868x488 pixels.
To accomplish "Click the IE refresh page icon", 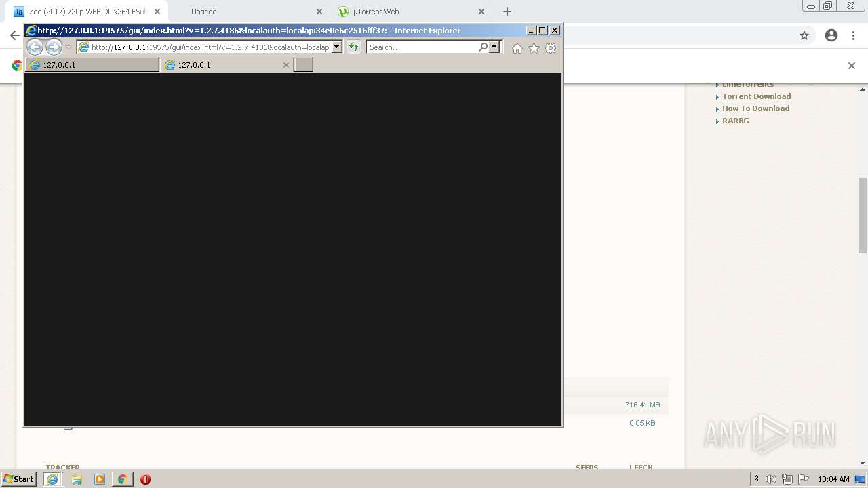I will [354, 47].
